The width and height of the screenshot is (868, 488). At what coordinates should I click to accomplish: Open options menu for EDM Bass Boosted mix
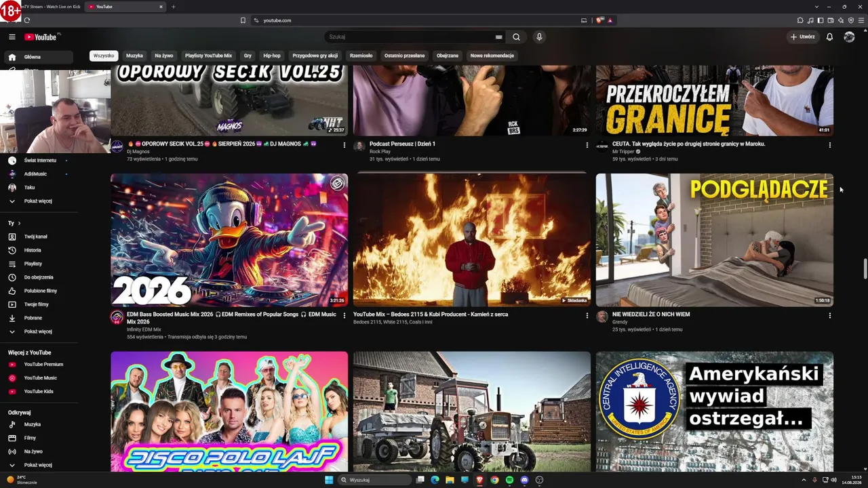click(344, 315)
